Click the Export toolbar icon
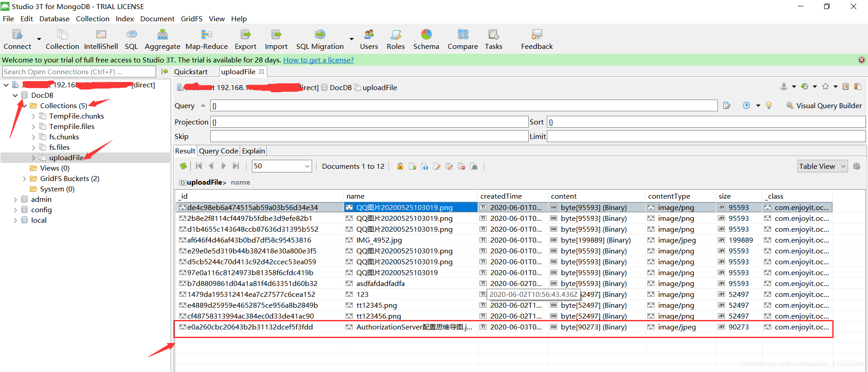The width and height of the screenshot is (868, 372). pyautogui.click(x=246, y=39)
